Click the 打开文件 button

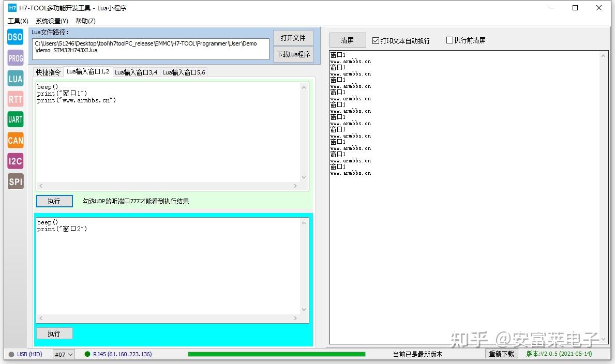(x=293, y=37)
